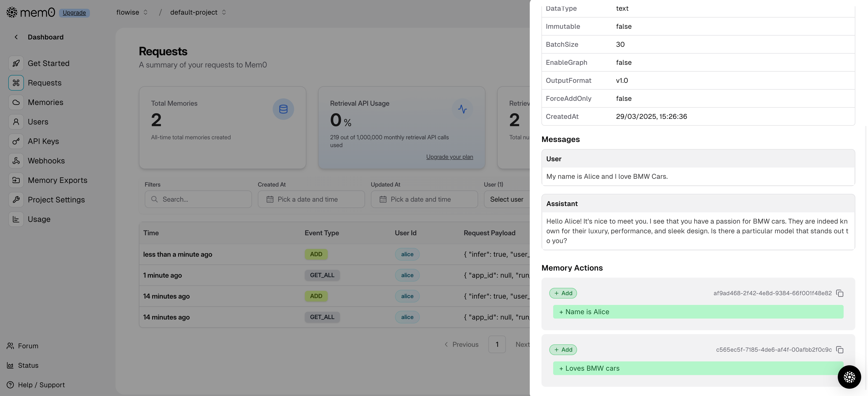Image resolution: width=868 pixels, height=396 pixels.
Task: Open the Created At date picker
Action: pos(311,199)
